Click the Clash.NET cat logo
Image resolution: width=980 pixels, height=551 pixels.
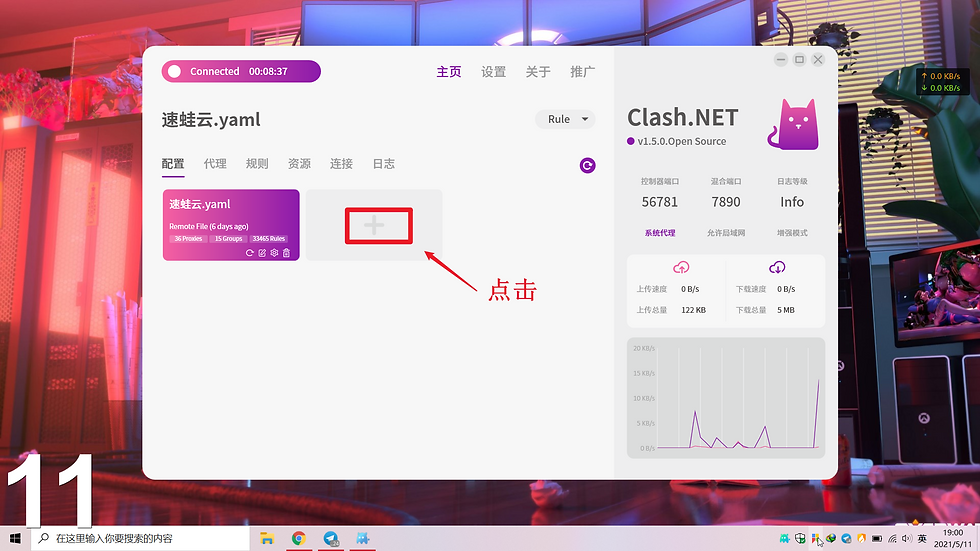793,124
